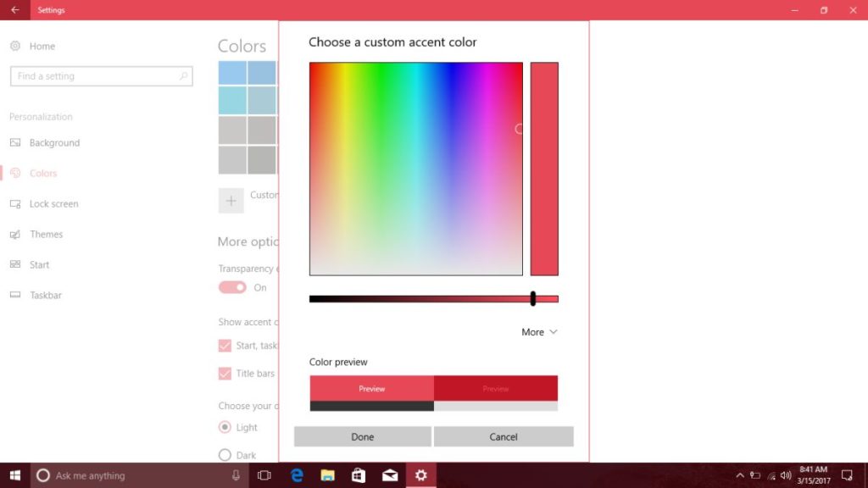
Task: Open Microsoft Edge from the taskbar
Action: (296, 475)
